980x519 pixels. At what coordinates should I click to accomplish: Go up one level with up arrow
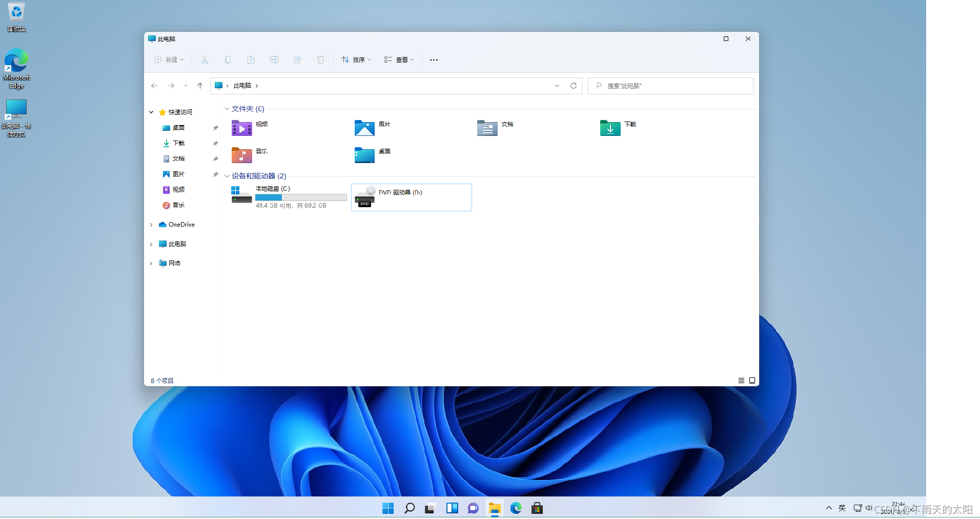[200, 86]
